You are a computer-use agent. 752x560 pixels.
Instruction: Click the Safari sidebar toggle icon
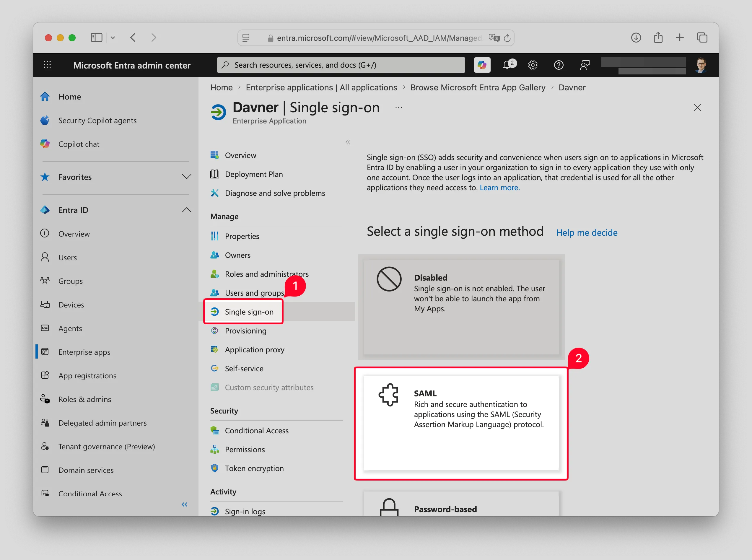pos(97,37)
